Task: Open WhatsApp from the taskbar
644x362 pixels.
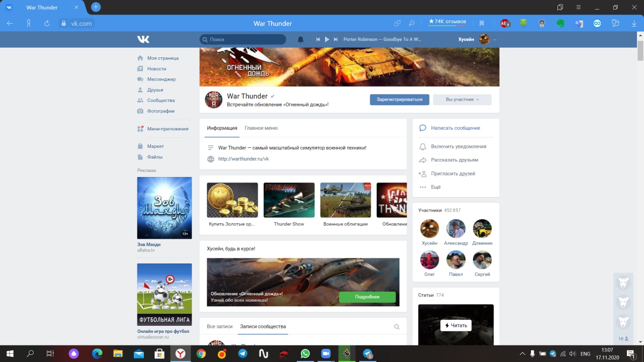Action: coord(305,353)
